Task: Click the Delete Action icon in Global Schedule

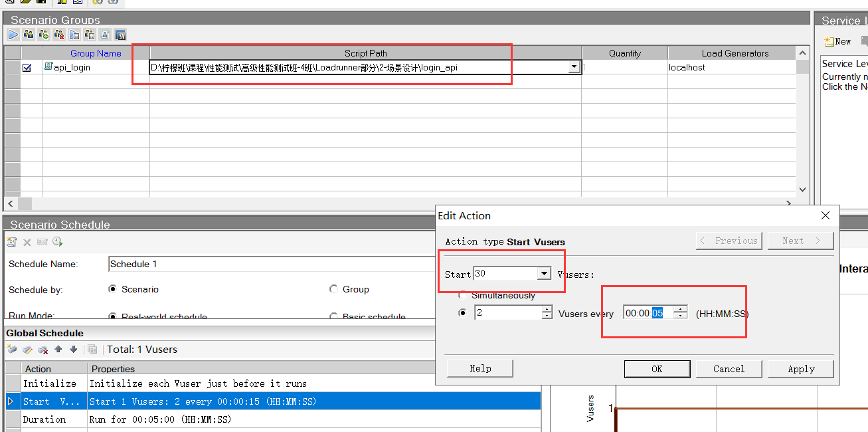Action: click(x=43, y=350)
